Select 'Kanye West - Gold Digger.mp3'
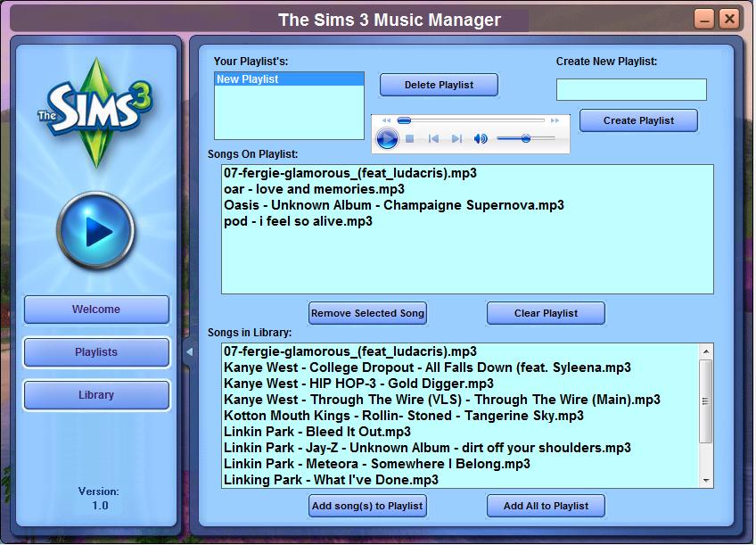 (460, 384)
